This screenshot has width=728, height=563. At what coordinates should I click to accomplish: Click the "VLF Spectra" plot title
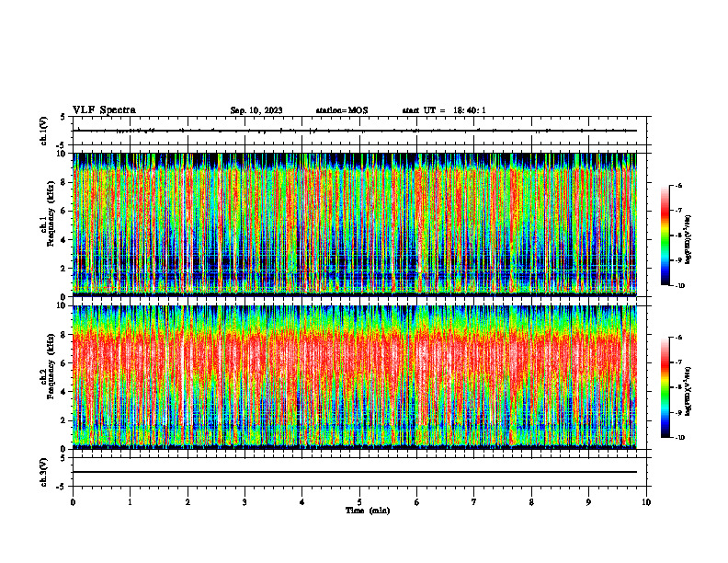104,110
